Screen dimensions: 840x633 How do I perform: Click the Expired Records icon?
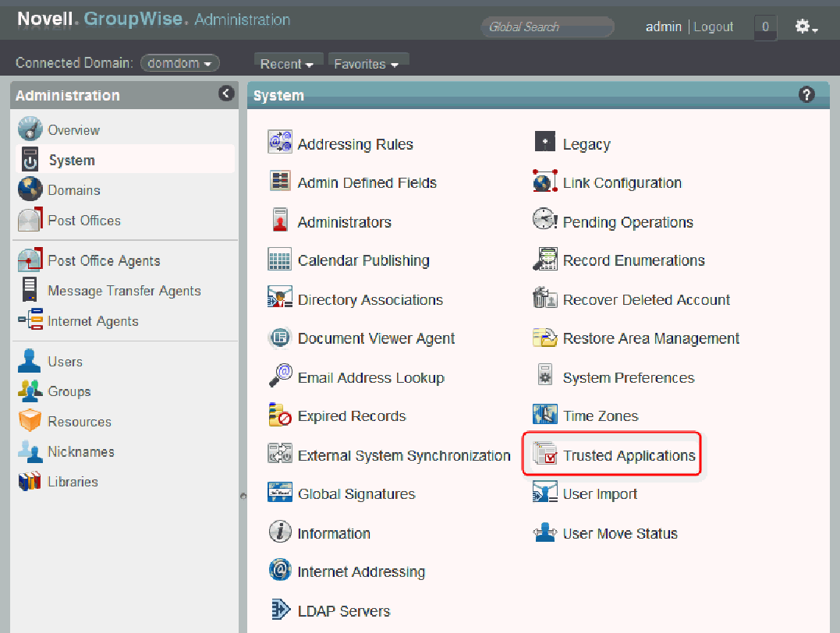pyautogui.click(x=280, y=415)
